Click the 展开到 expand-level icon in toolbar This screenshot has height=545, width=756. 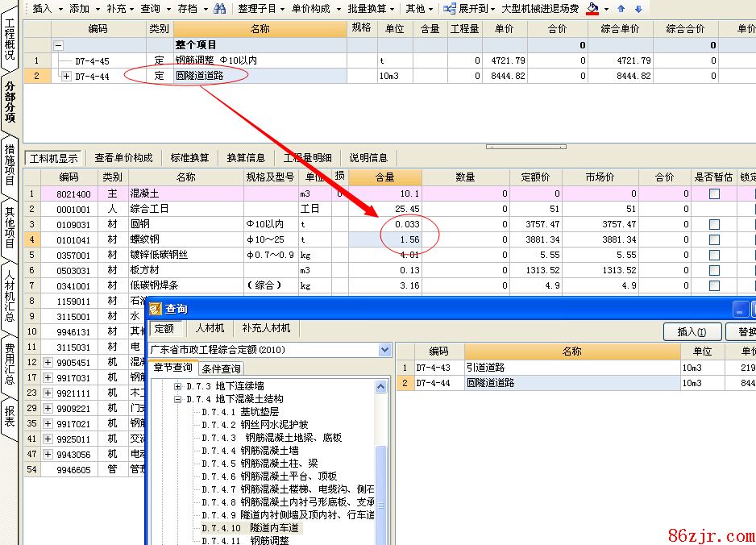[x=449, y=9]
